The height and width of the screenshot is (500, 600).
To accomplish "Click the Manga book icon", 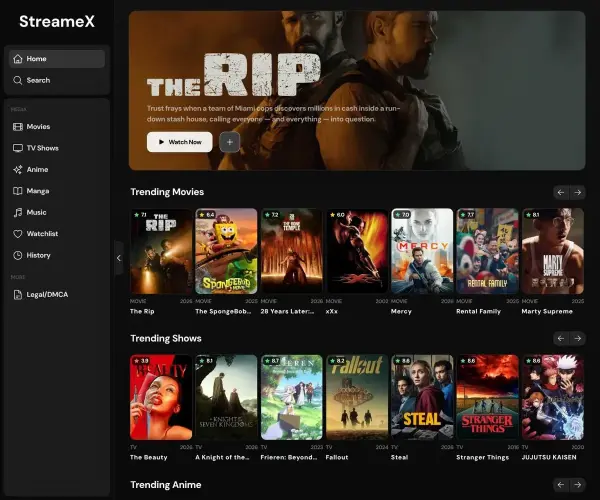I will (x=18, y=191).
